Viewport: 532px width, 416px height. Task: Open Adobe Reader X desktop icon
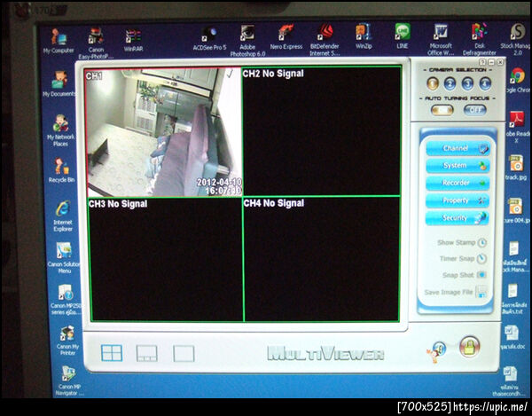tap(517, 127)
